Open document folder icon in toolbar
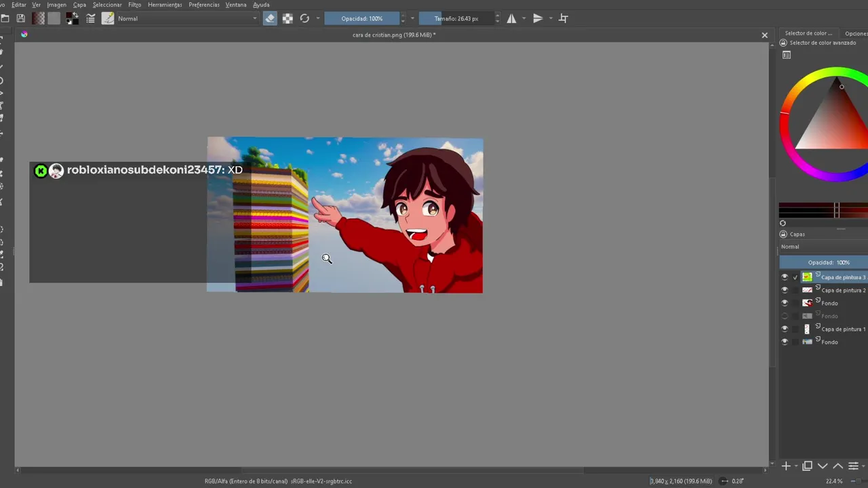 click(x=5, y=18)
